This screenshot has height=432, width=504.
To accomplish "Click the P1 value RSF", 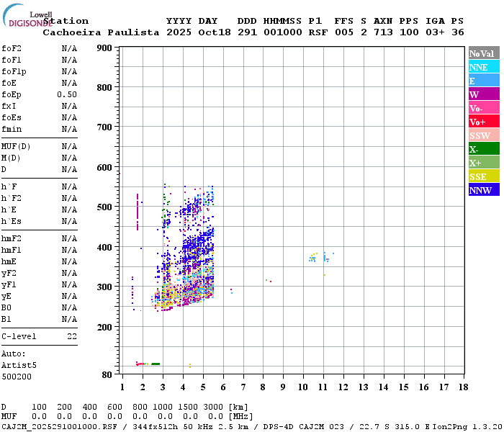I will click(318, 32).
